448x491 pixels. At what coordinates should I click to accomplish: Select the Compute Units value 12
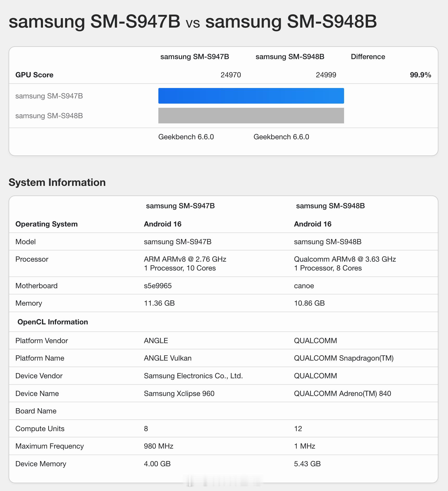pos(298,429)
